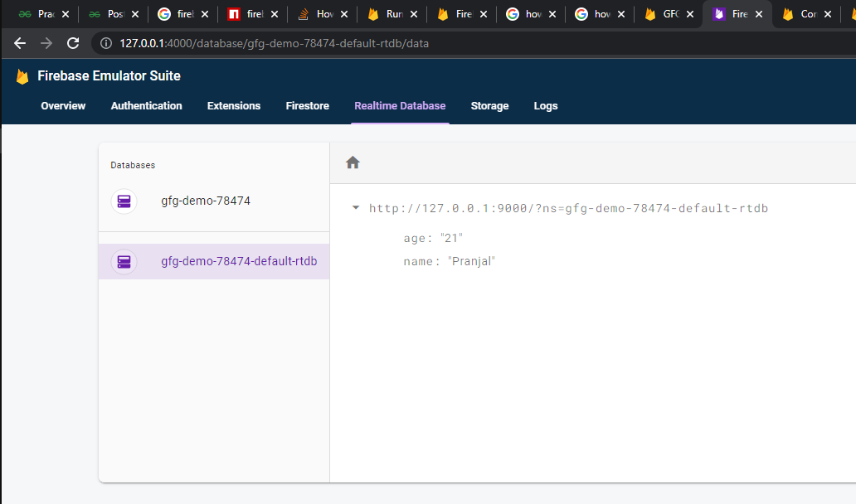Open the Firestore tab
Viewport: 856px width, 504px height.
coord(307,106)
